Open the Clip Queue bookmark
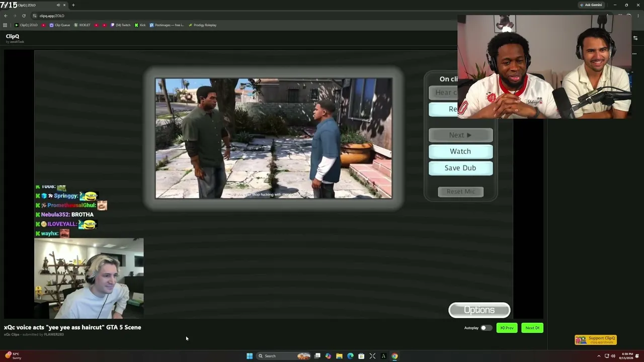The image size is (644, 362). pos(60,25)
